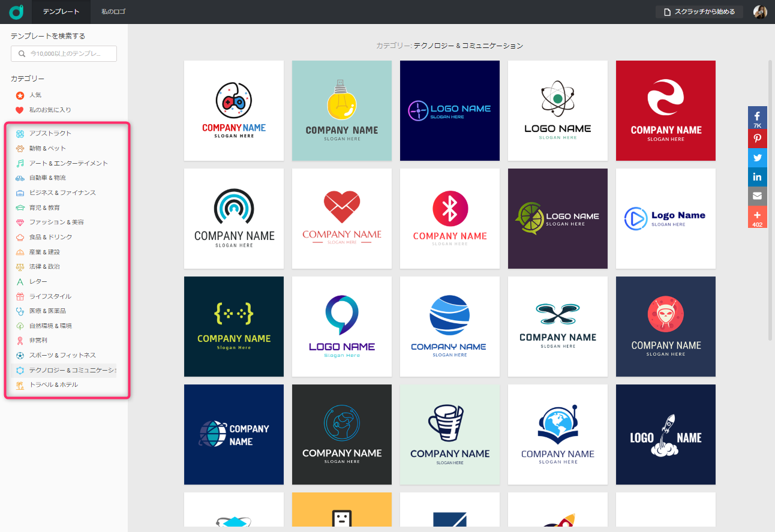Choose the coffee cup logo template
The height and width of the screenshot is (532, 775).
[x=450, y=434]
